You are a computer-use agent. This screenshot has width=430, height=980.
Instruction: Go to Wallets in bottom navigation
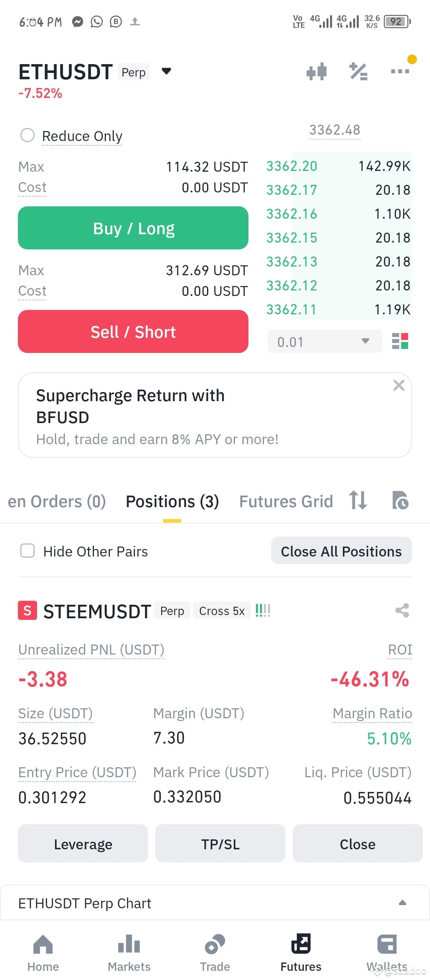pos(387,953)
